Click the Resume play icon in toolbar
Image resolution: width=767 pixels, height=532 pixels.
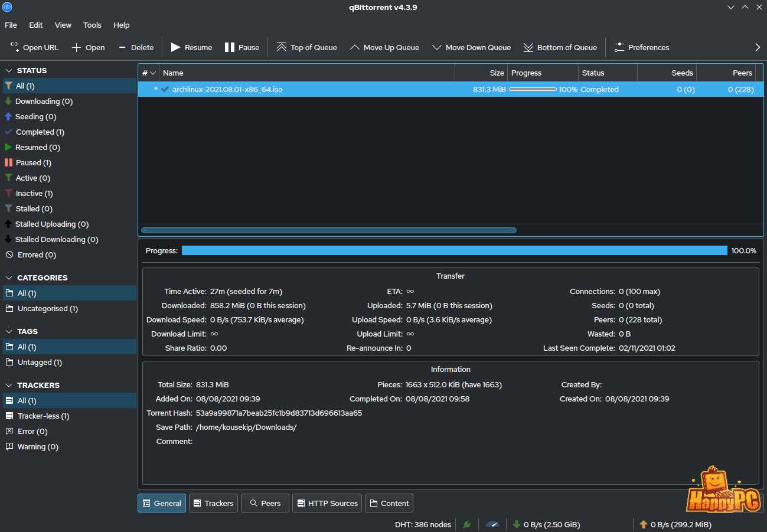coord(176,47)
